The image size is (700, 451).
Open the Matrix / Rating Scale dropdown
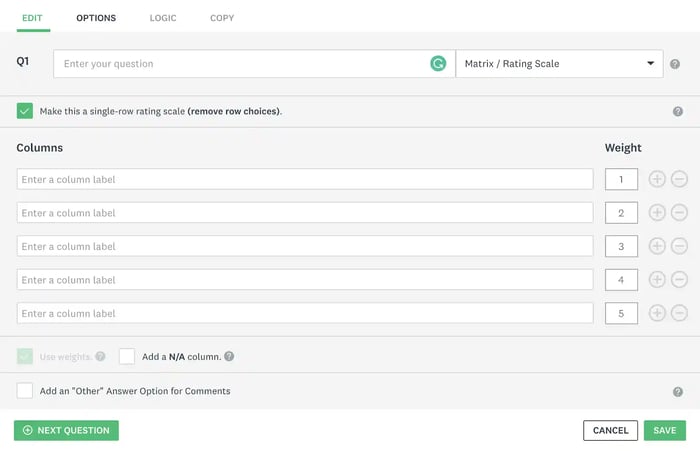559,64
